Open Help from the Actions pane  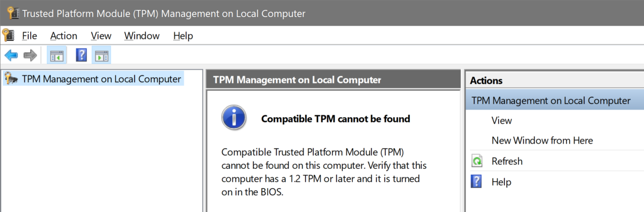pos(501,182)
